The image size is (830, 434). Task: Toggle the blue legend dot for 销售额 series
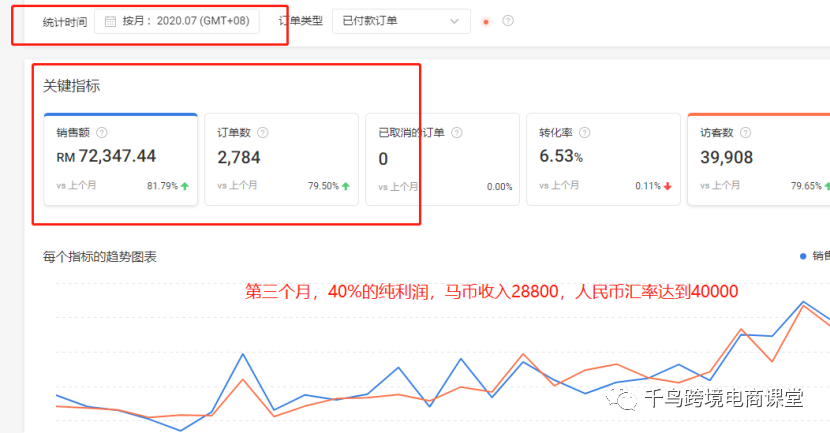pyautogui.click(x=803, y=256)
